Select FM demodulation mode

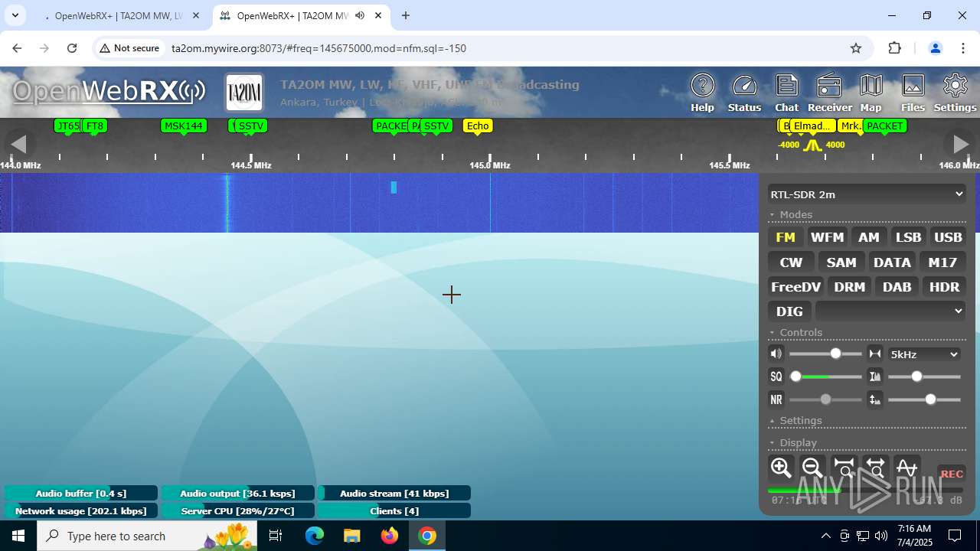(786, 237)
